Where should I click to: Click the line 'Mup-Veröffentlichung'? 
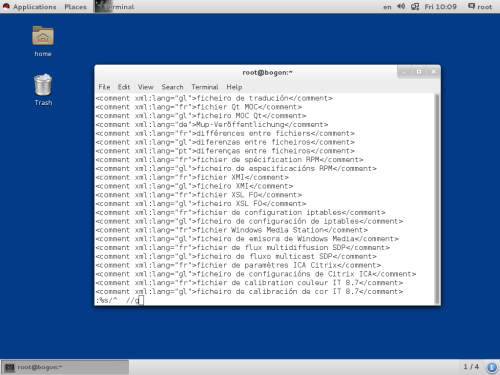[212, 124]
